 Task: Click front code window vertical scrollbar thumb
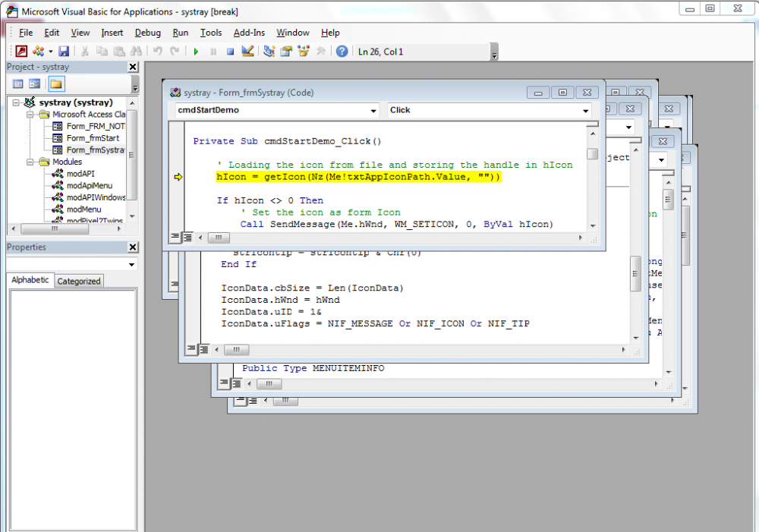pos(593,154)
